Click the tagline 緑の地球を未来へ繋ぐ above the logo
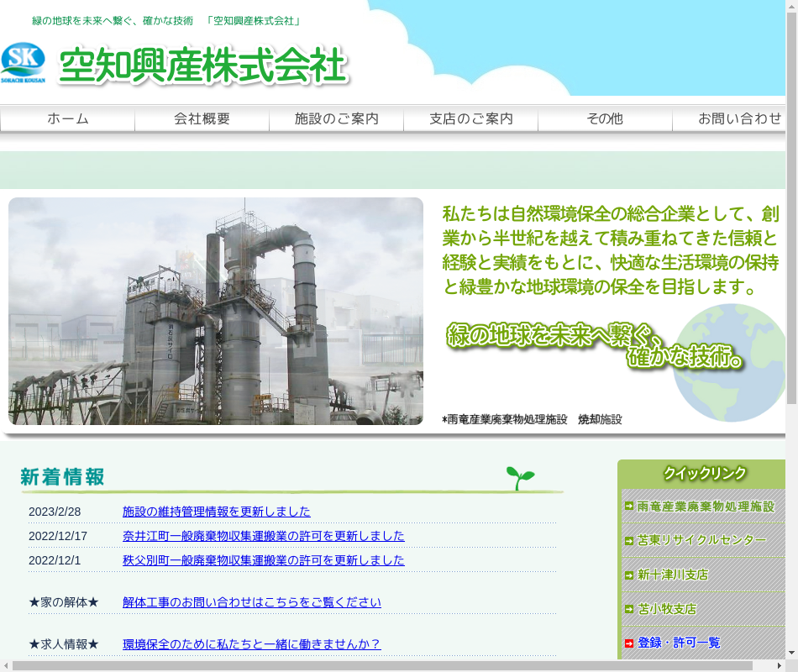Screen dimensions: 798x672 166,21
